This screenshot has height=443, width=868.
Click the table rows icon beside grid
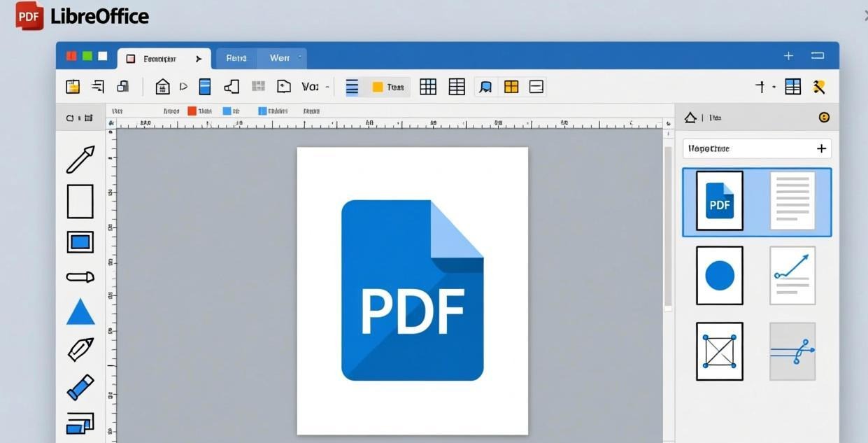457,87
